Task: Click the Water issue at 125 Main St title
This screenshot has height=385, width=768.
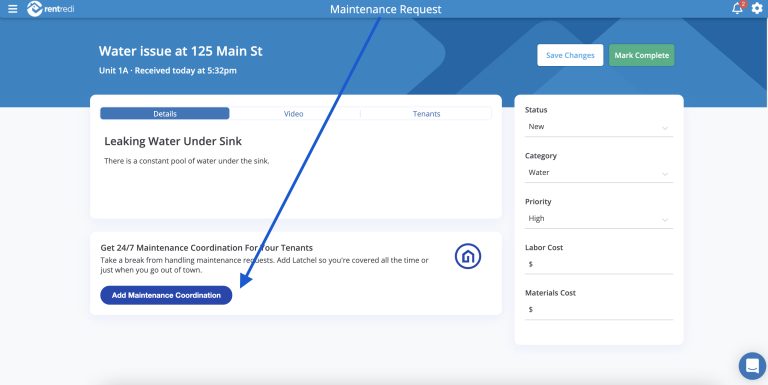Action: (181, 51)
